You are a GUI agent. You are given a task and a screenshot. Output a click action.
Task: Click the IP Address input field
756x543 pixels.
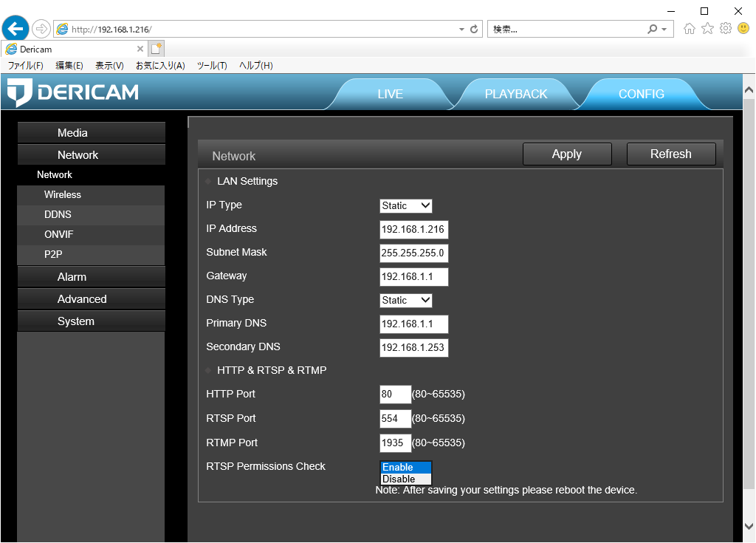(413, 229)
